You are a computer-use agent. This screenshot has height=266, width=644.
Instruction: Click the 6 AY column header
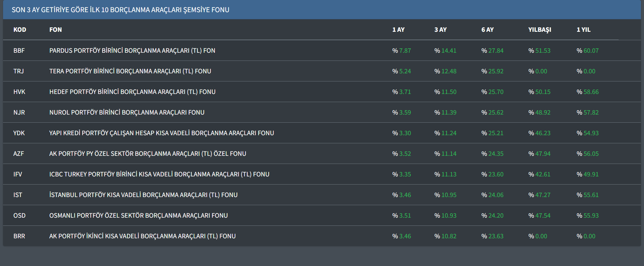(x=487, y=30)
